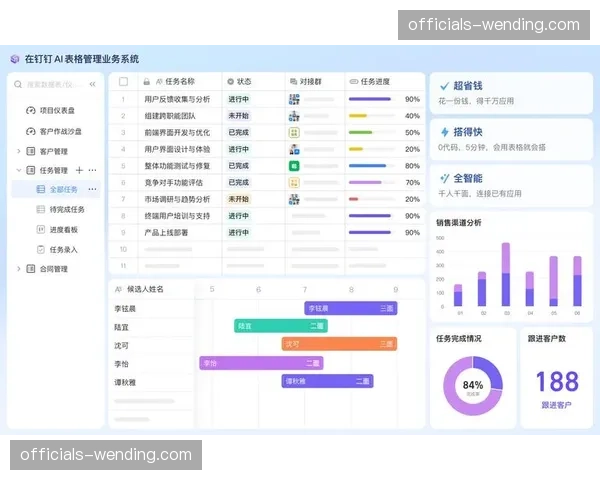Click the 客户管理 table icon

pyautogui.click(x=31, y=151)
